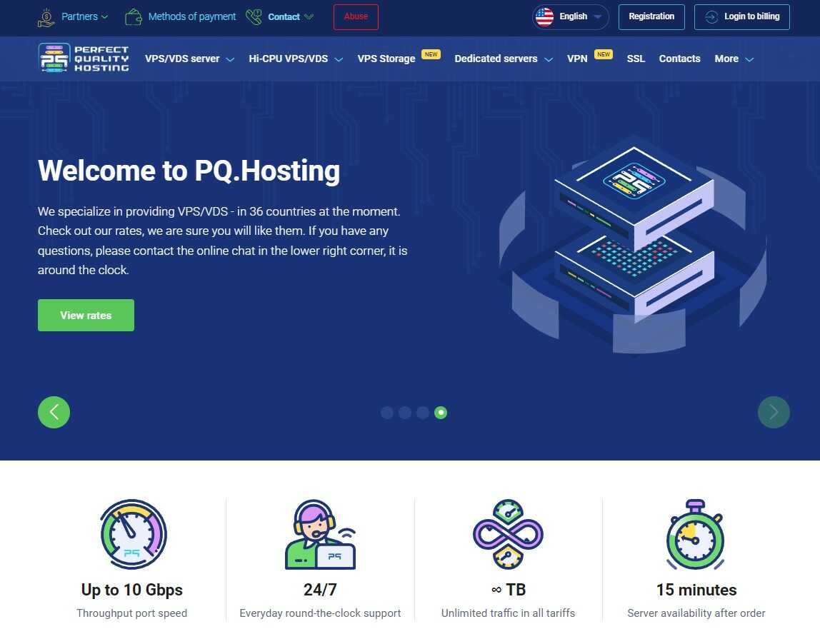820x644 pixels.
Task: Go to previous slide with green arrow
Action: point(54,413)
